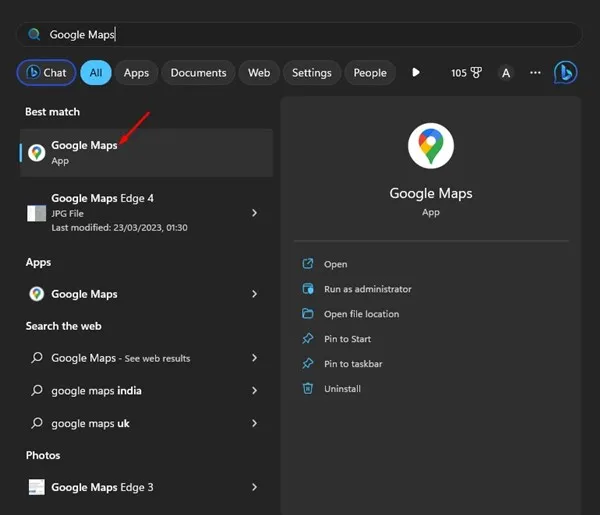Show more filters with the play arrow
The height and width of the screenshot is (515, 600).
click(x=416, y=72)
